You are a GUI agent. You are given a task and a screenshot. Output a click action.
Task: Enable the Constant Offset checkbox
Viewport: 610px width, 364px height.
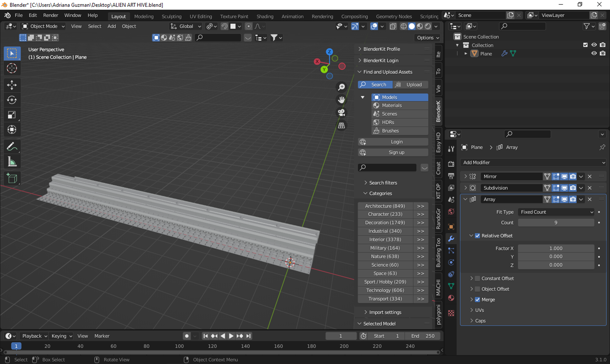(x=477, y=278)
